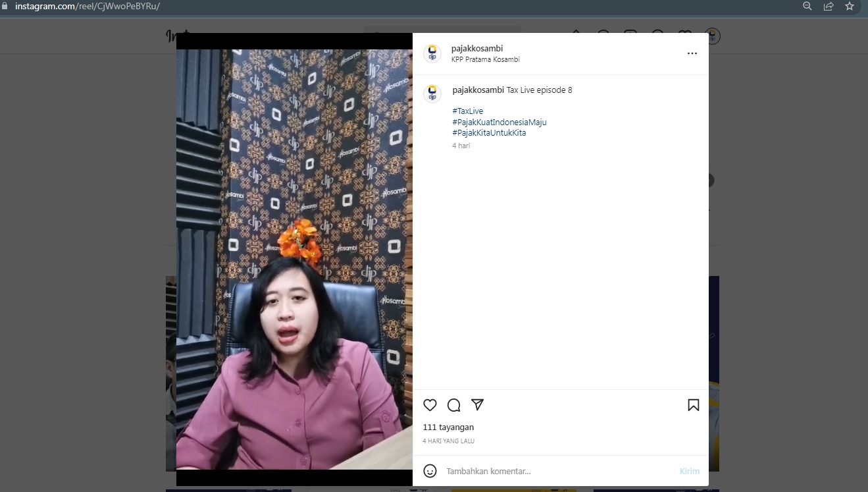Click the profile avatar beside the caption
Viewport: 868px width, 492px height.
[432, 94]
